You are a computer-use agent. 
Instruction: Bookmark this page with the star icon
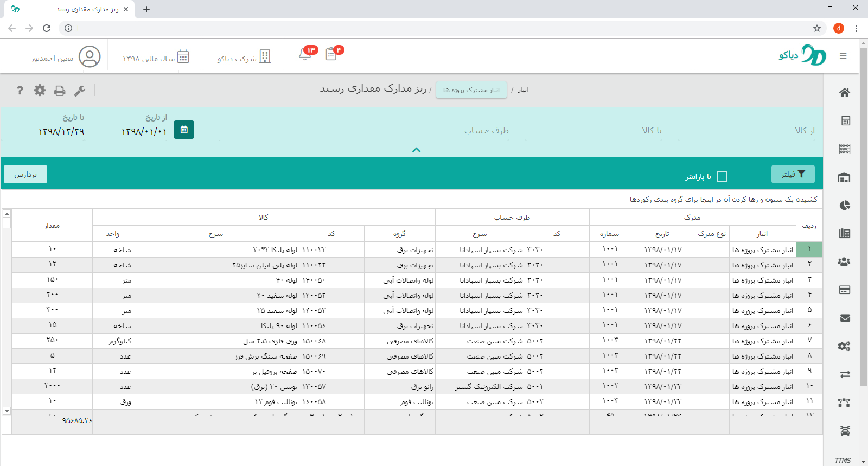point(817,28)
